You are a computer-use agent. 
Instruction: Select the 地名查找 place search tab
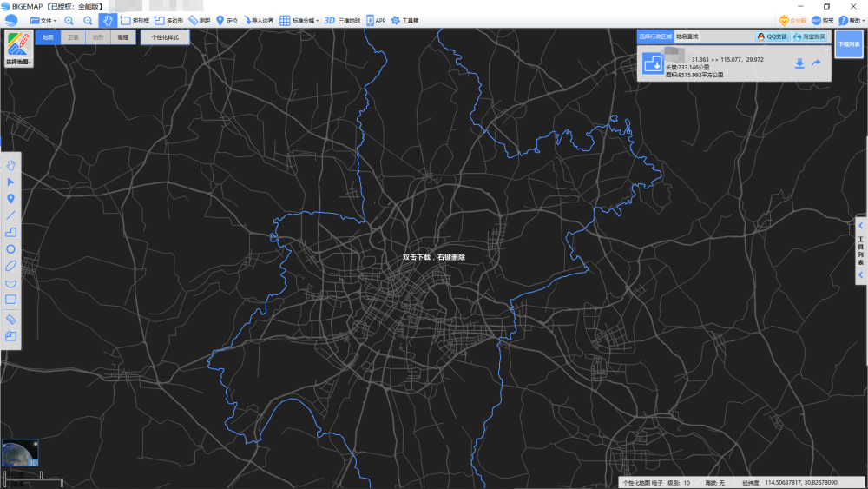tap(687, 36)
